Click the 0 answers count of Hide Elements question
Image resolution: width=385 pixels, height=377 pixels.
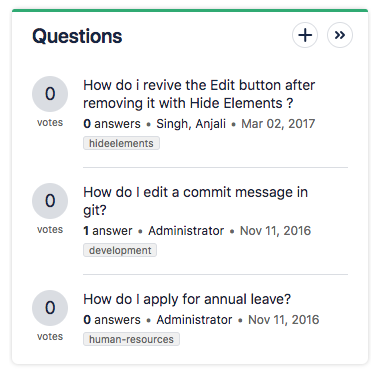pyautogui.click(x=112, y=124)
